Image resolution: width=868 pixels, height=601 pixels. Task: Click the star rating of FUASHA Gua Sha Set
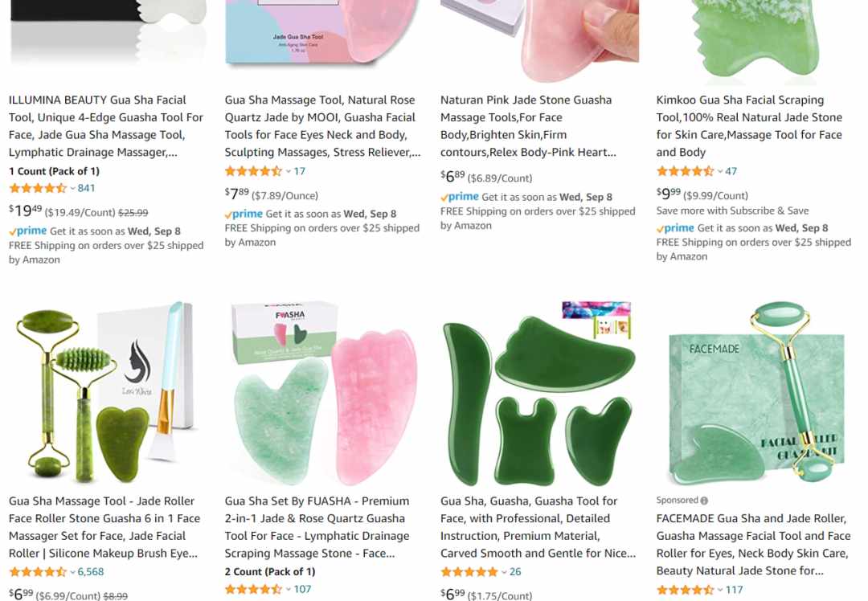(x=253, y=590)
